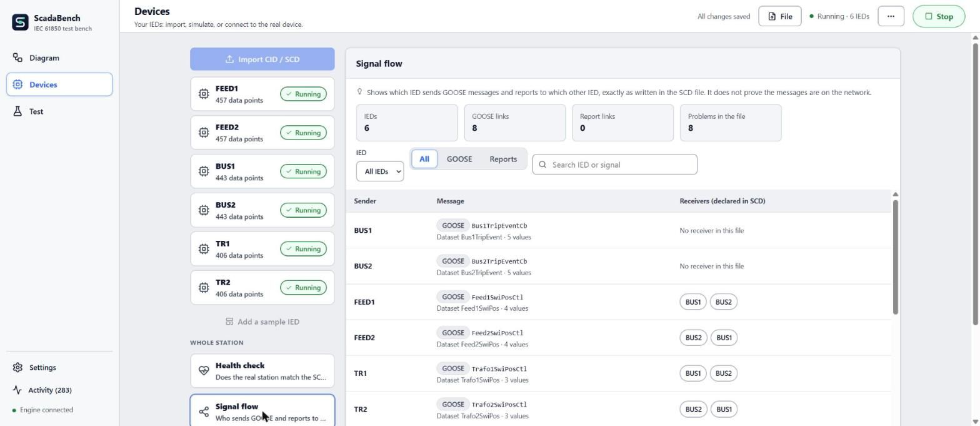Click the Running badge on TR2
Image resolution: width=980 pixels, height=426 pixels.
303,288
